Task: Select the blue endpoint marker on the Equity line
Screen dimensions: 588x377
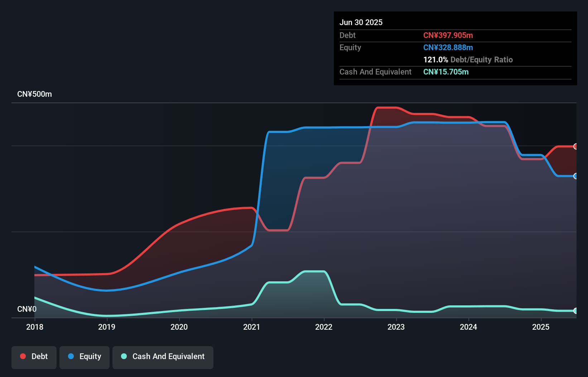Action: point(576,176)
